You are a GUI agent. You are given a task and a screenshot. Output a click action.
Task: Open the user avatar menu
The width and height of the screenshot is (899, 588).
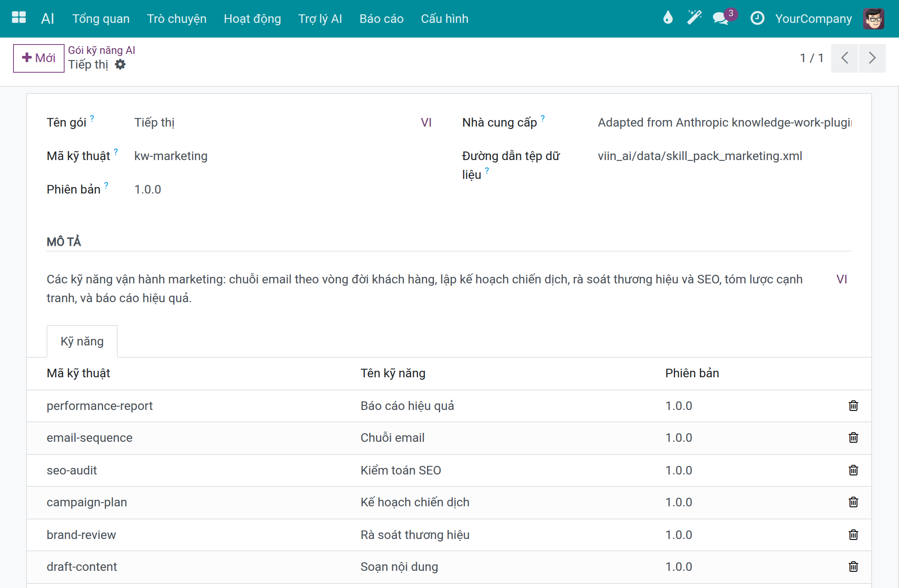pyautogui.click(x=874, y=18)
